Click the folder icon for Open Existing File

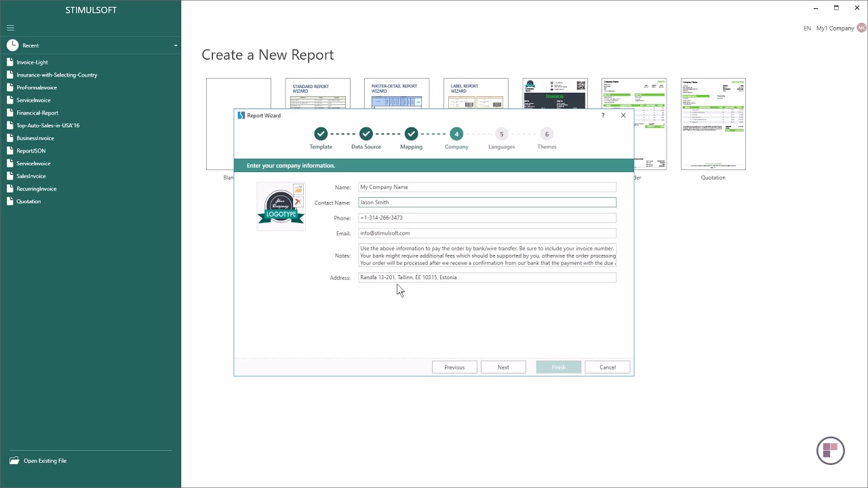coord(14,461)
